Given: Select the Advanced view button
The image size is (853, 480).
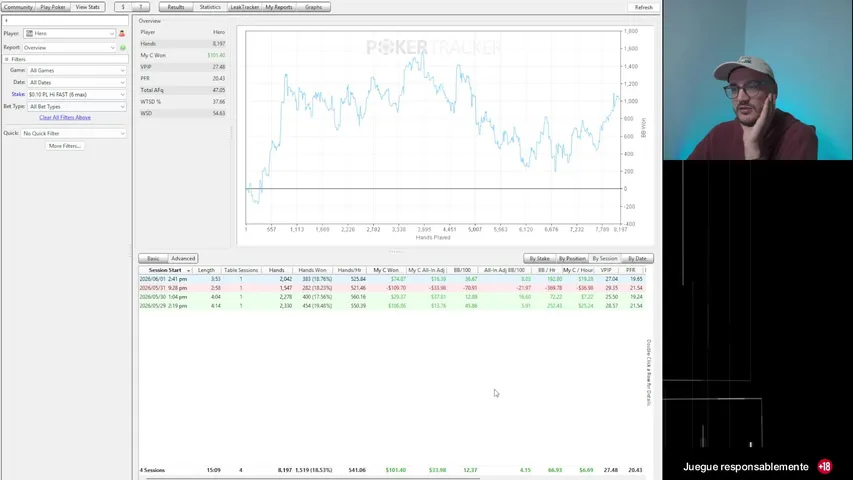Looking at the screenshot, I should (x=183, y=259).
